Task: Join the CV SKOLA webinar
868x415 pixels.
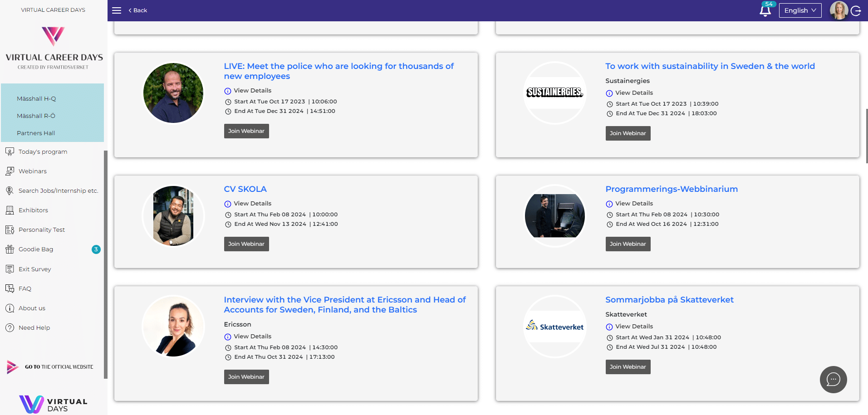Action: (246, 244)
